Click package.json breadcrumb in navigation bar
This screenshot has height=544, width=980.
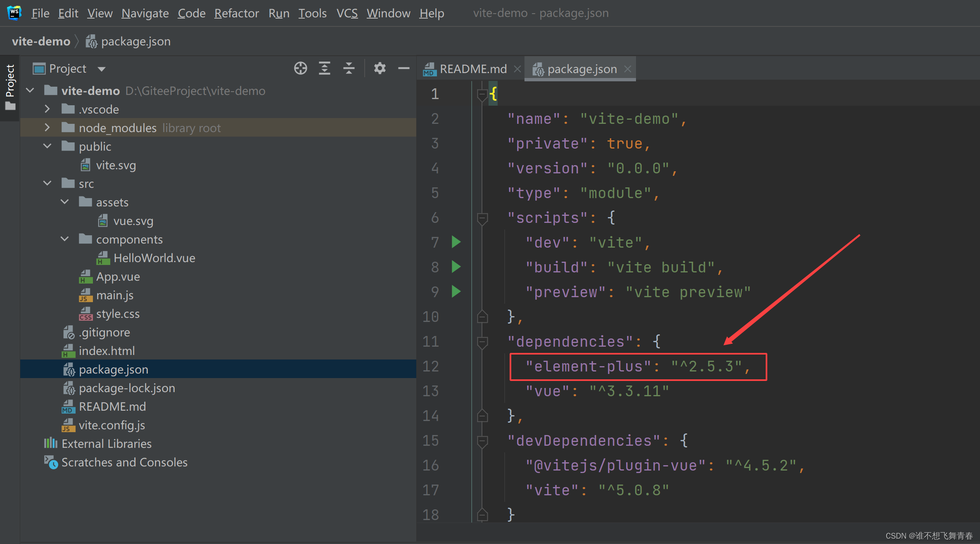pyautogui.click(x=128, y=41)
